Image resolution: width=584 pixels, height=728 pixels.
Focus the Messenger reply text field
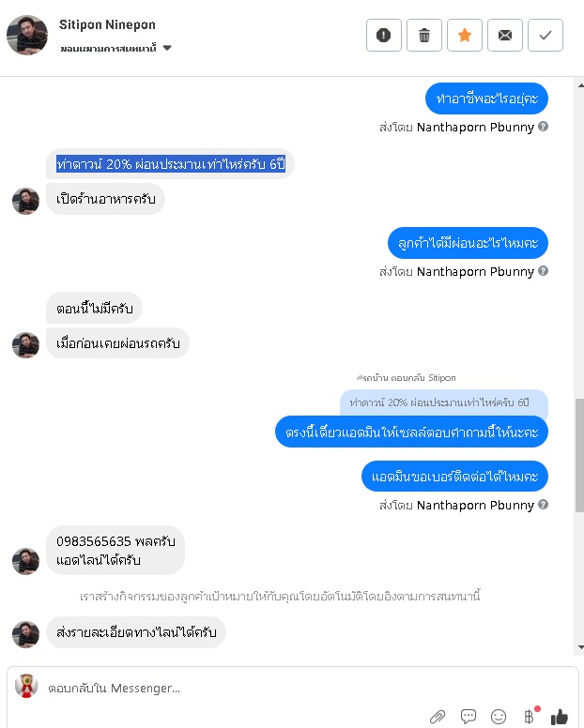(293, 688)
